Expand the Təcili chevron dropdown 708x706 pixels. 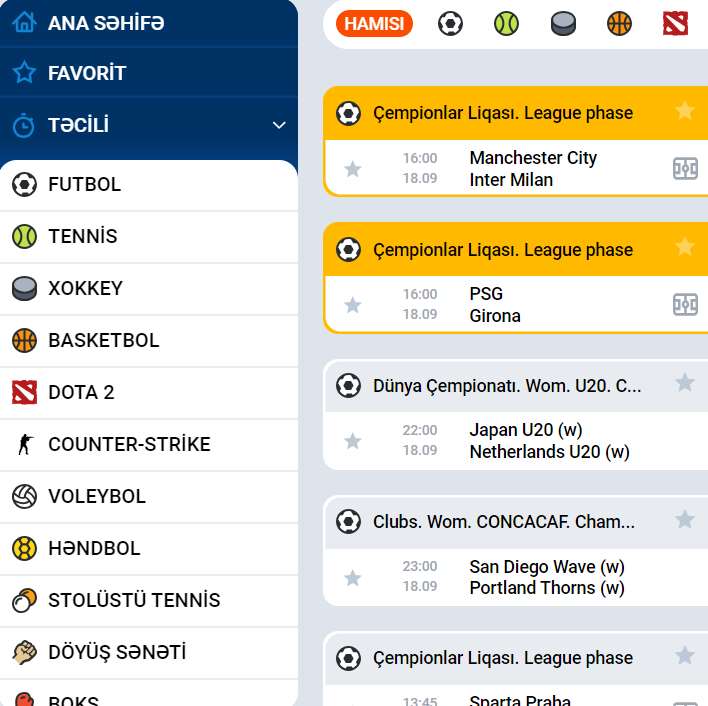(279, 125)
